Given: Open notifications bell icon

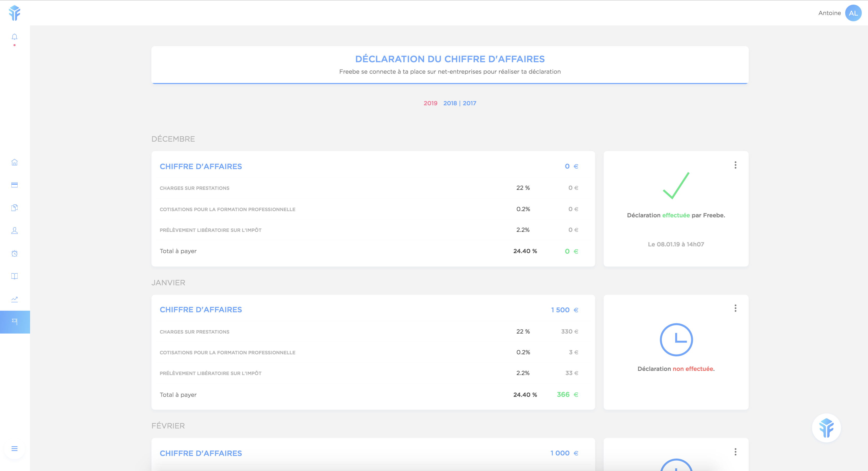Looking at the screenshot, I should pyautogui.click(x=15, y=37).
